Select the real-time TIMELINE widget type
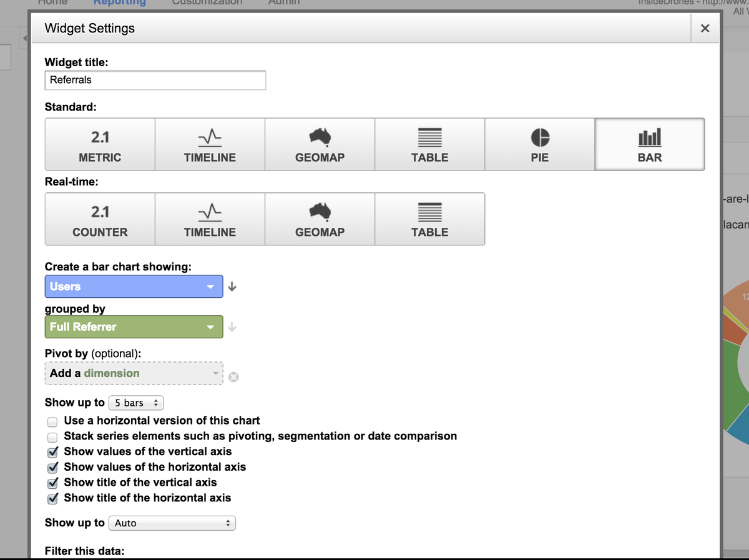The height and width of the screenshot is (560, 749). [210, 219]
